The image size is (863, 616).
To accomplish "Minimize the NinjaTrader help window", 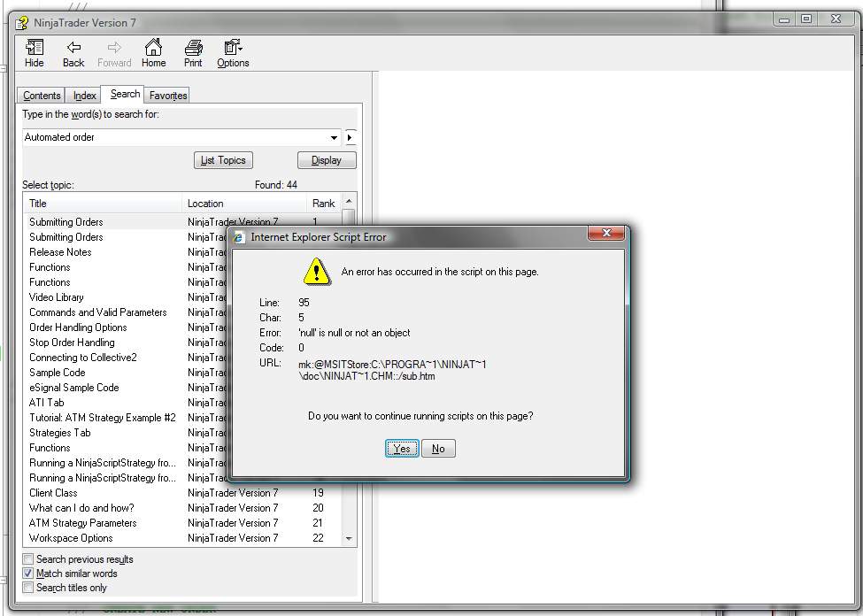I will pos(784,19).
